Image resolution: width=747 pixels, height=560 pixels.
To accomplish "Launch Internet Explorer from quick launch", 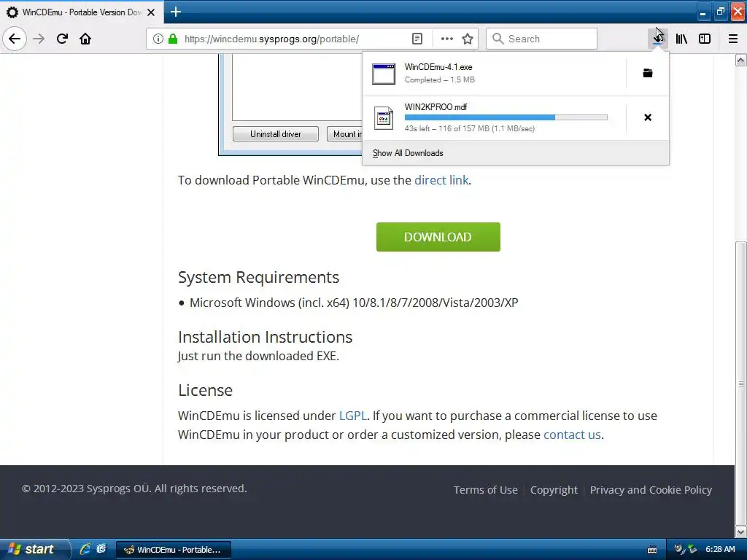I will 85,549.
